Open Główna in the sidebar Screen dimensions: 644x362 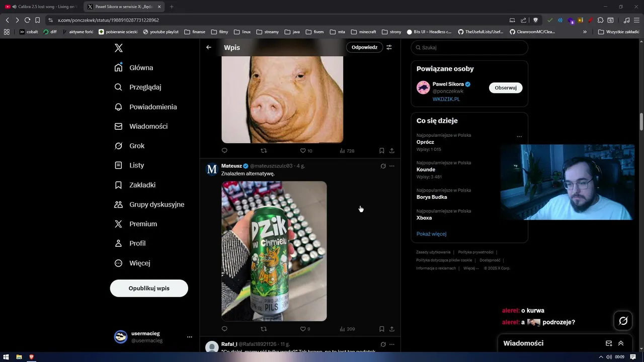134,67
